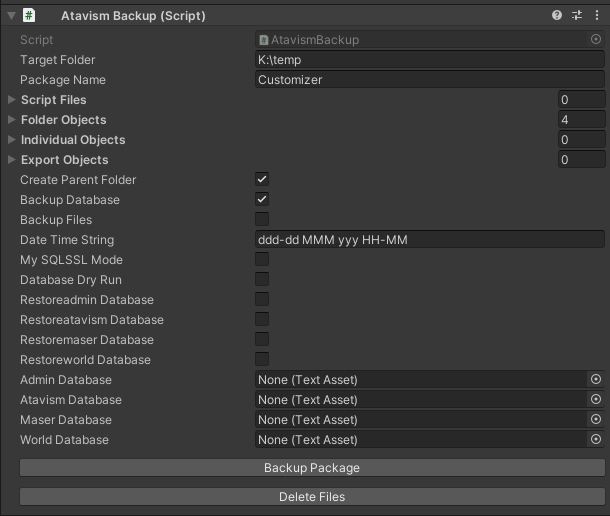Click the Target Folder text field

(429, 60)
